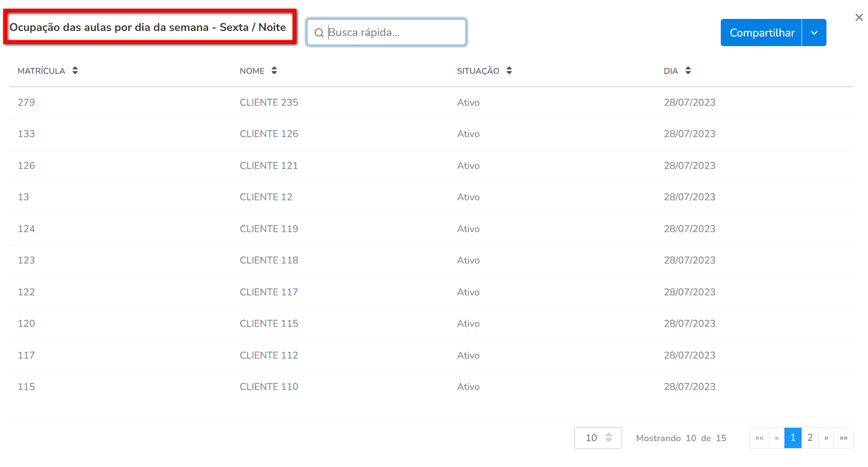Click the MATRÍCULA column header label
Screen dimensions: 868x467
[41, 71]
